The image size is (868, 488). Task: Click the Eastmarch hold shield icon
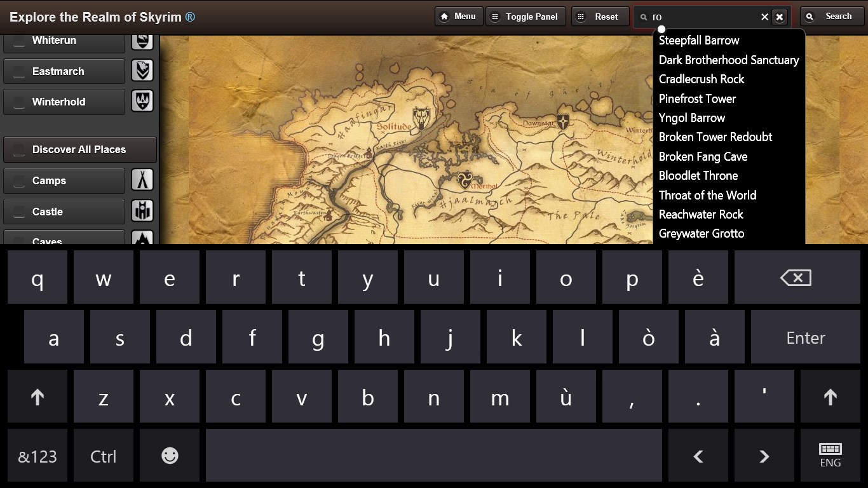click(x=142, y=71)
